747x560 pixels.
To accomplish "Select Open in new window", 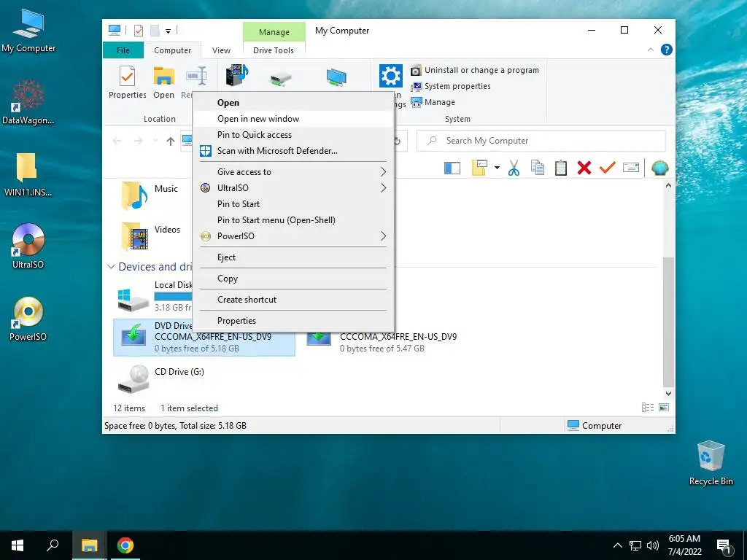I will point(293,119).
